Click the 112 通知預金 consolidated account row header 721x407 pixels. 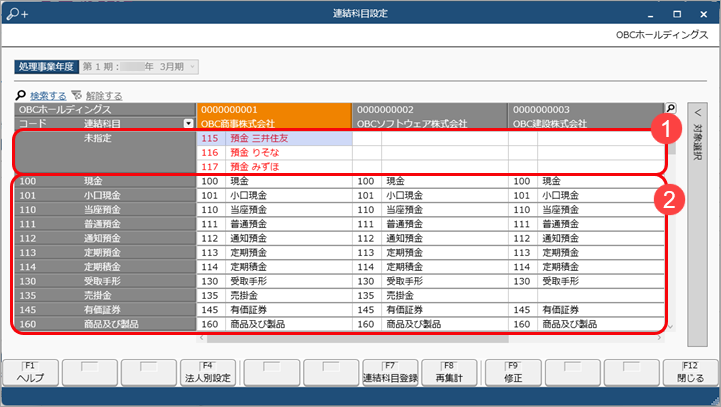[x=105, y=238]
